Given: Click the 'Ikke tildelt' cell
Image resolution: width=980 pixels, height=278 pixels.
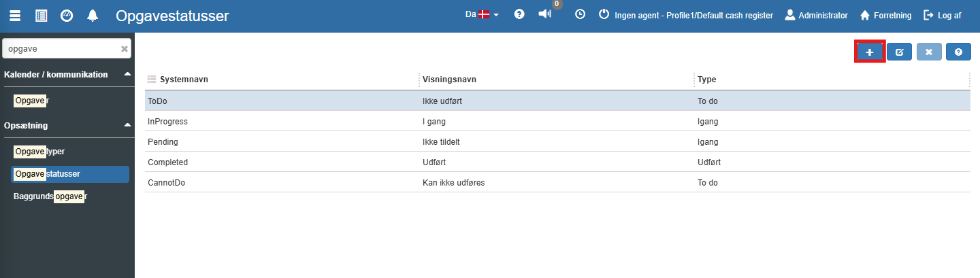Looking at the screenshot, I should (441, 141).
